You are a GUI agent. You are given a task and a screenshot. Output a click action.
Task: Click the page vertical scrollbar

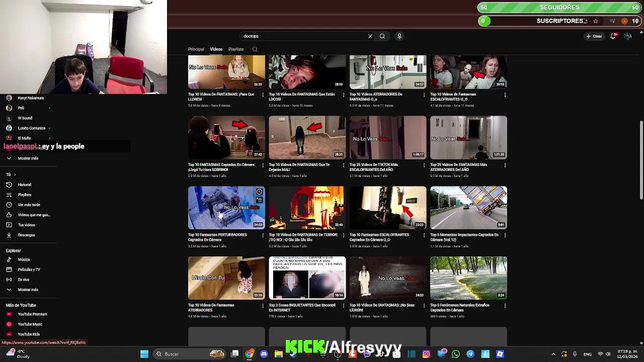[x=641, y=160]
